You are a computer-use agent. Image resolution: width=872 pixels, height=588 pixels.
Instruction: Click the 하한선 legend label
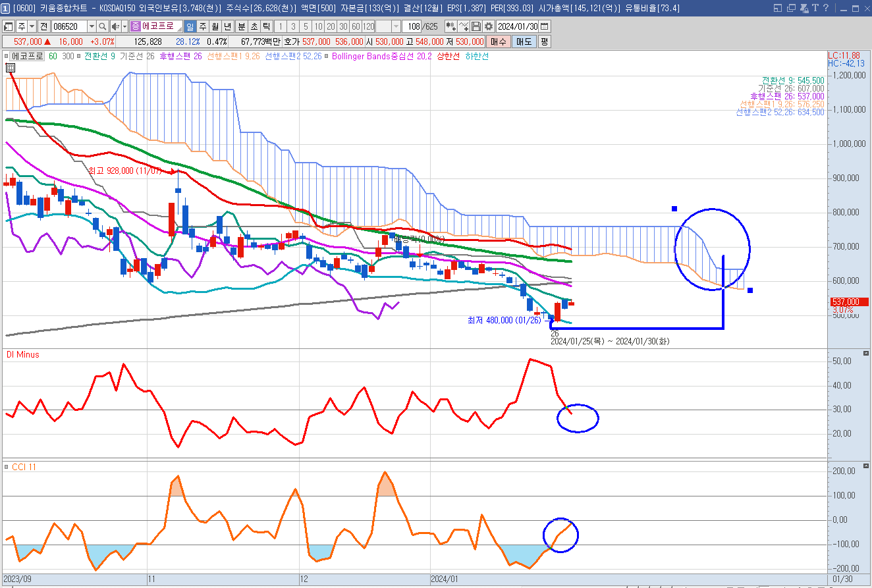tap(477, 57)
